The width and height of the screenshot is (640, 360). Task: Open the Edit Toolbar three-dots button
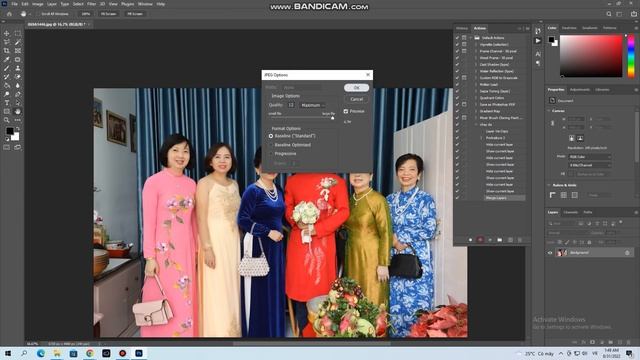[x=18, y=120]
